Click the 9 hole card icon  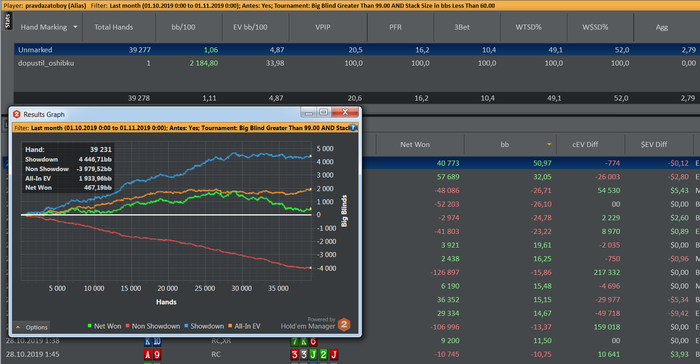coord(157,355)
